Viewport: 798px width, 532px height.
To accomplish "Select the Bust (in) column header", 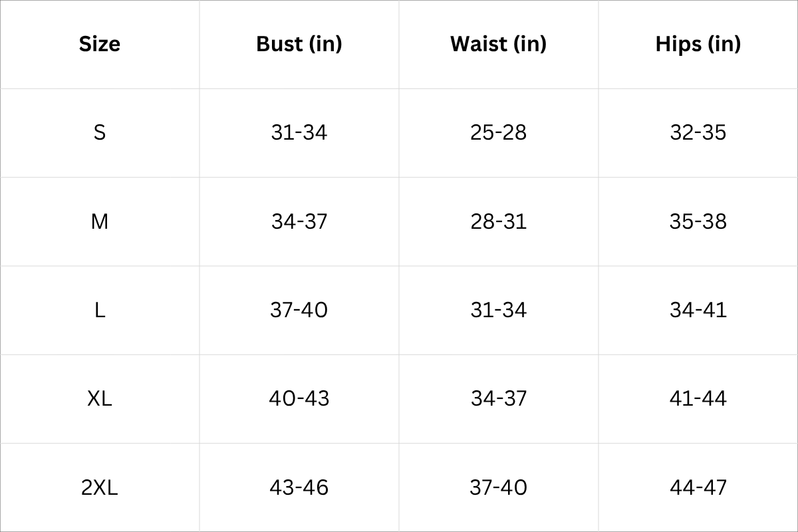I will point(299,44).
